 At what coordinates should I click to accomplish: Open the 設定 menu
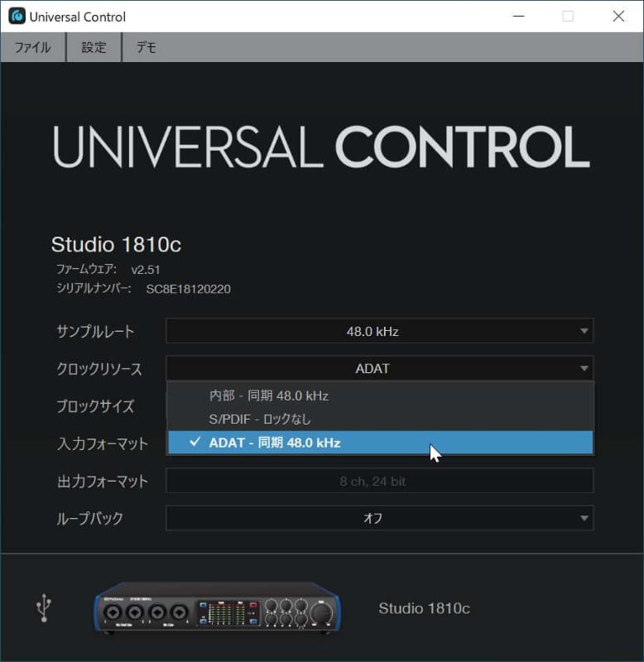coord(94,47)
